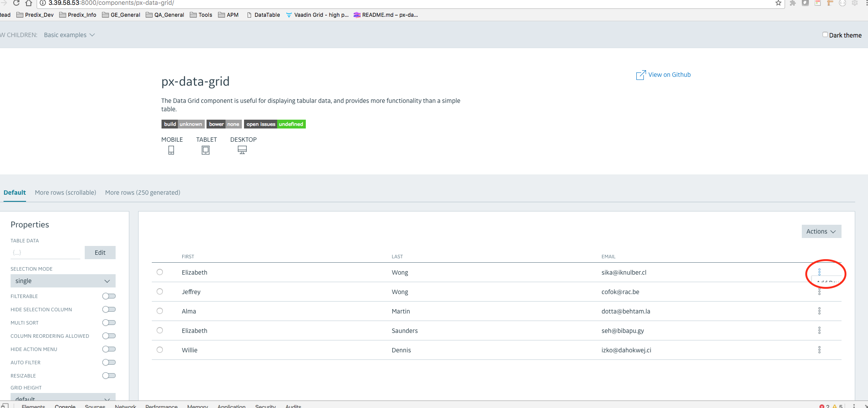Select the radio button for Willie Dennis
Screen dimensions: 868x408
coord(160,350)
